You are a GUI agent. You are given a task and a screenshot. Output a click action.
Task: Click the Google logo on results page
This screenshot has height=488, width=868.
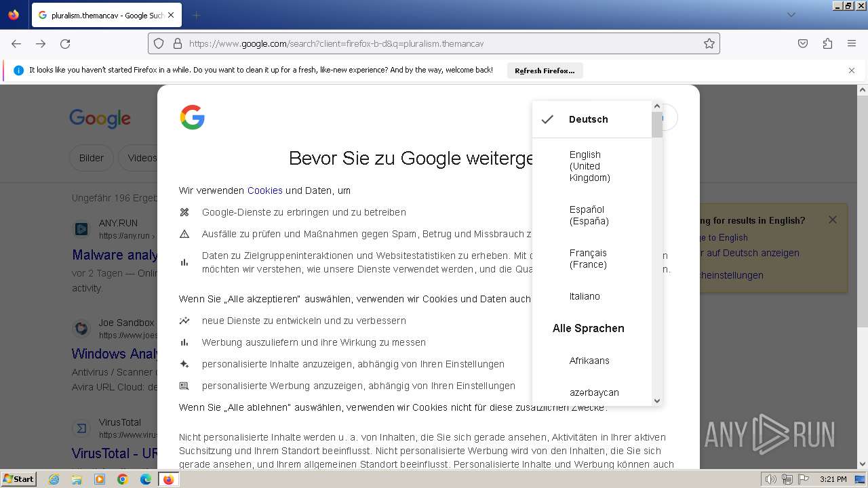(x=100, y=119)
